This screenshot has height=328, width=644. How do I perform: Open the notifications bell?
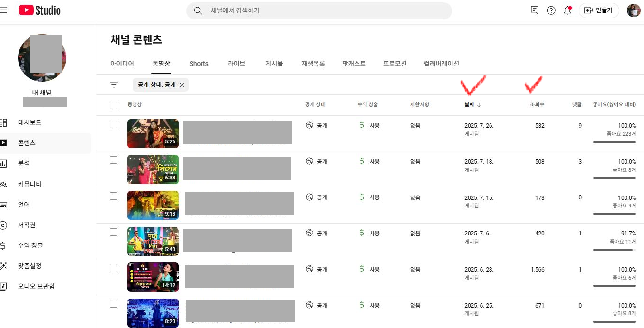[567, 10]
